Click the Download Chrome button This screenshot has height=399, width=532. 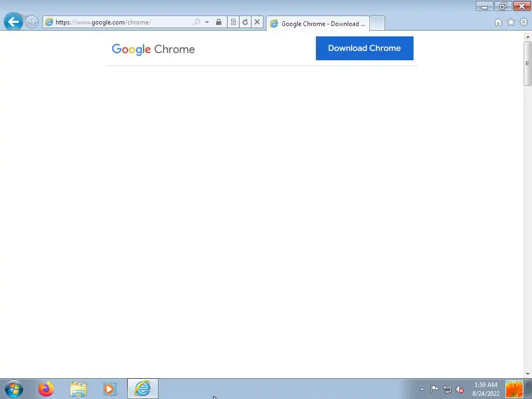point(364,48)
